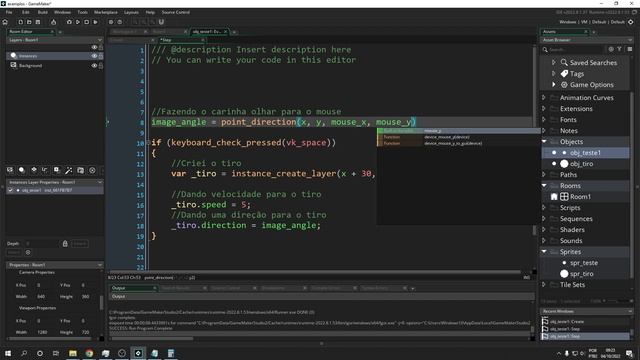Open Game Options from the toolbar gear icon
This screenshot has width=640, height=360.
[111, 22]
